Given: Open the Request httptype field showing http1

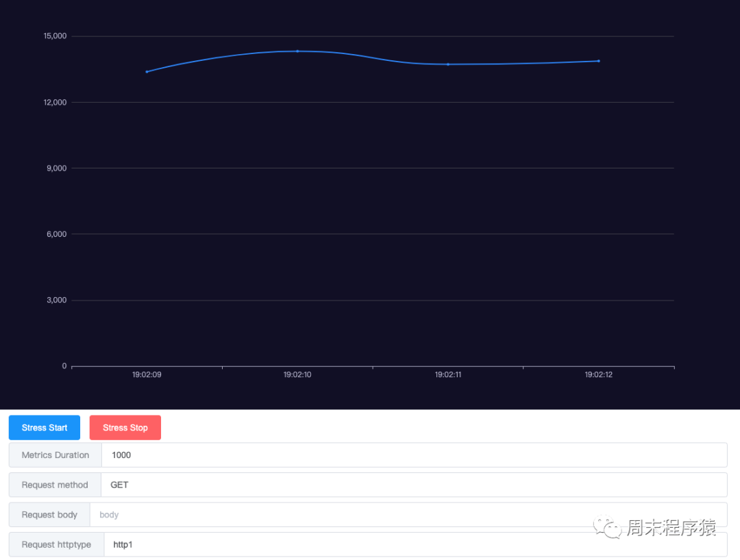Looking at the screenshot, I should (x=415, y=544).
